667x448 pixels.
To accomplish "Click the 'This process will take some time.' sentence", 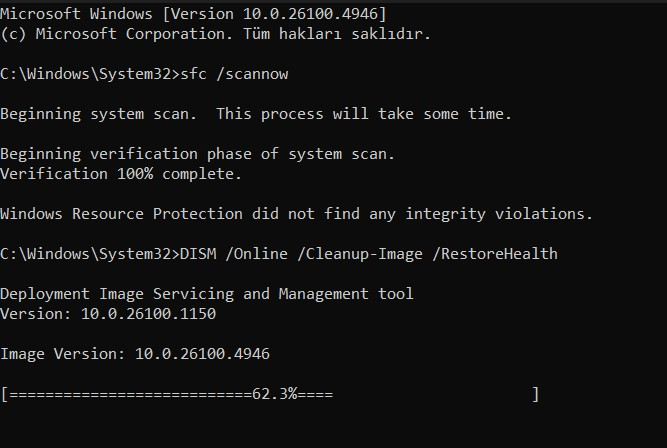I will pyautogui.click(x=364, y=114).
